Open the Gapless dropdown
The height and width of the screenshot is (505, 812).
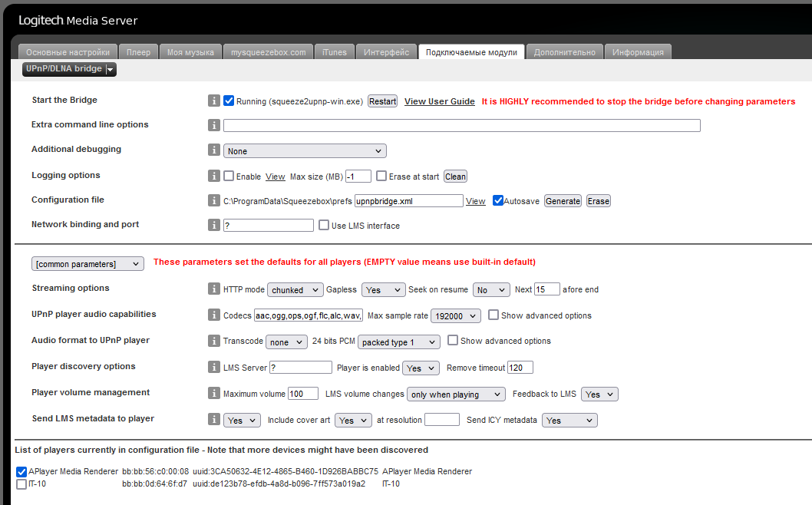[383, 290]
